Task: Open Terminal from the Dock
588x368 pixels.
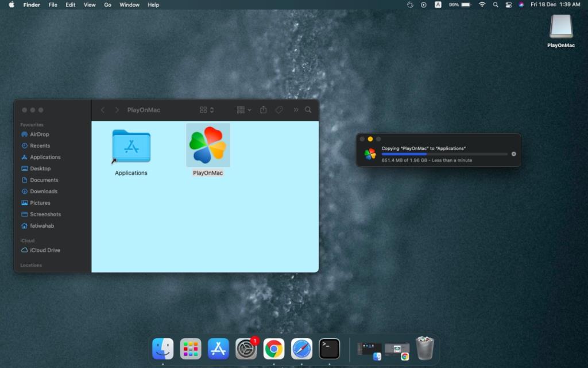Action: click(x=328, y=348)
